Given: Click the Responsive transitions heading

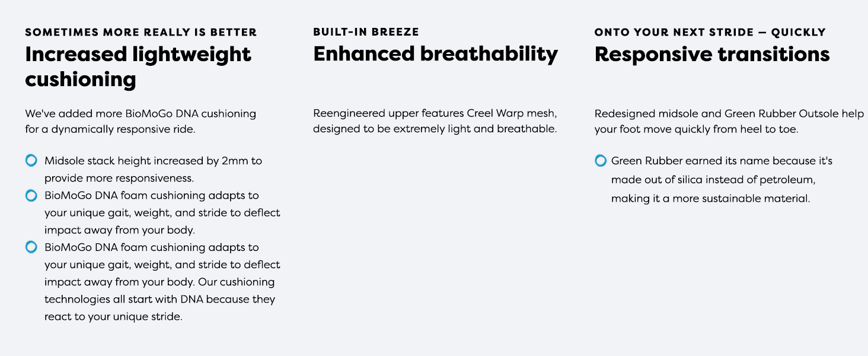Looking at the screenshot, I should (x=712, y=55).
